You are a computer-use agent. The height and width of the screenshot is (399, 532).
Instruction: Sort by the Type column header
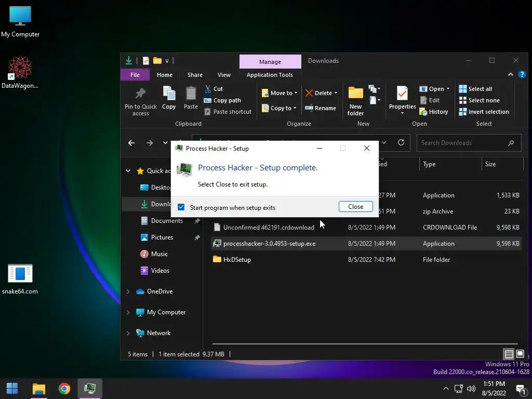coord(450,164)
